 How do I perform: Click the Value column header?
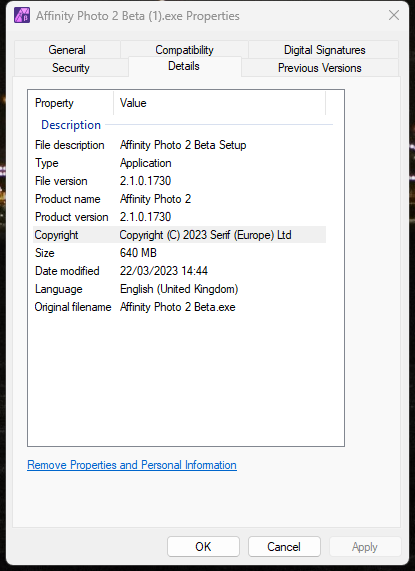coord(133,103)
